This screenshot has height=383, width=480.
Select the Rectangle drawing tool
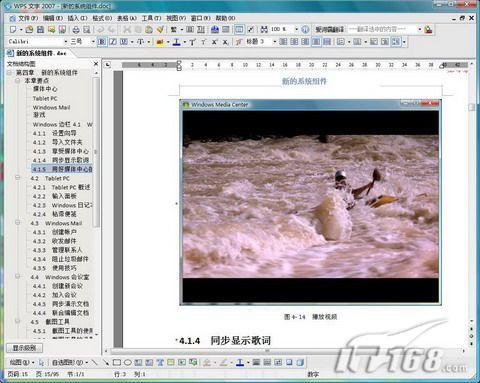coord(117,362)
